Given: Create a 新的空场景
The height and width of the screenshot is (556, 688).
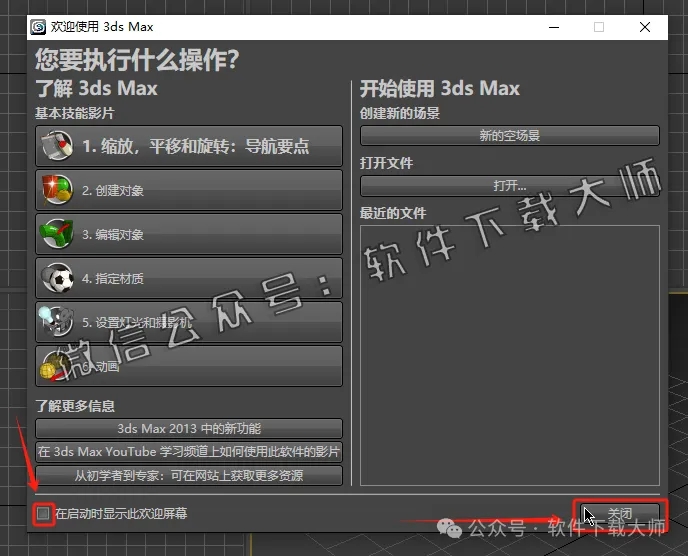Looking at the screenshot, I should [x=509, y=135].
